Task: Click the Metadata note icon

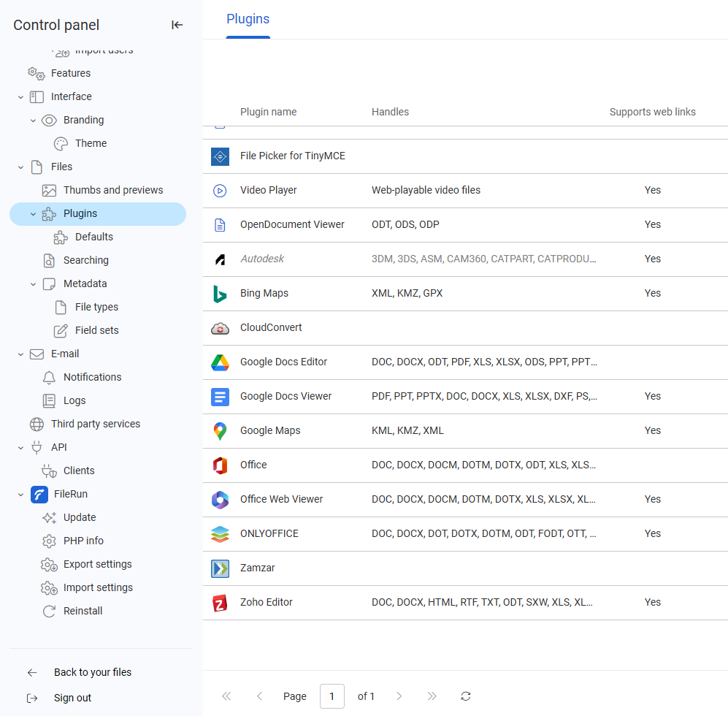Action: point(49,284)
